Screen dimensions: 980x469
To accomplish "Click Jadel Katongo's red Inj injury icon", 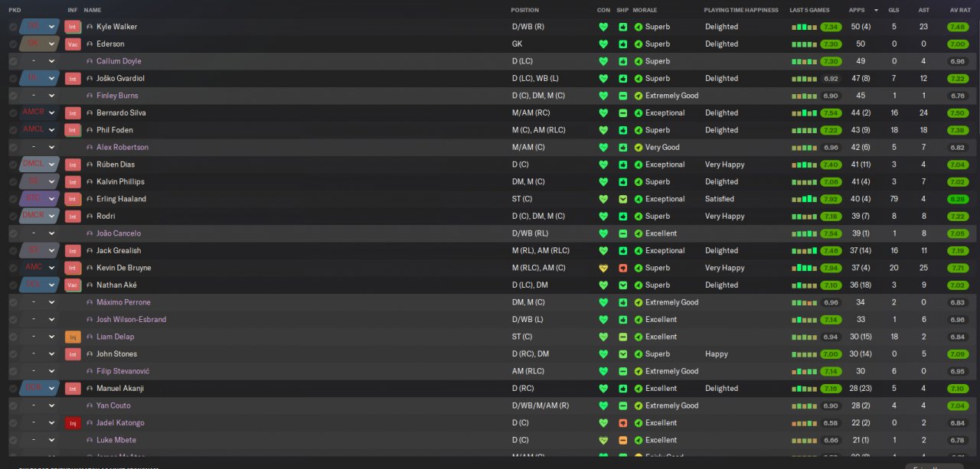I will (x=73, y=423).
